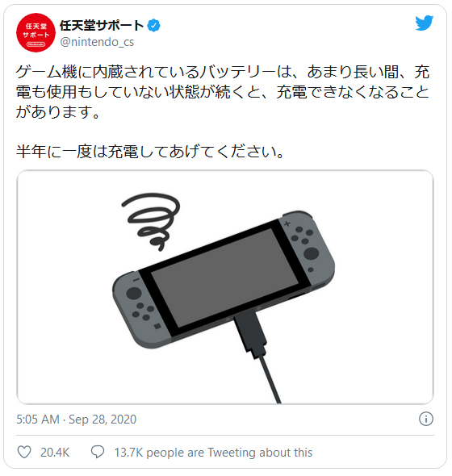Open the 5:05 AM Sep 28, 2020 timestamp
This screenshot has height=476, width=452.
(76, 420)
